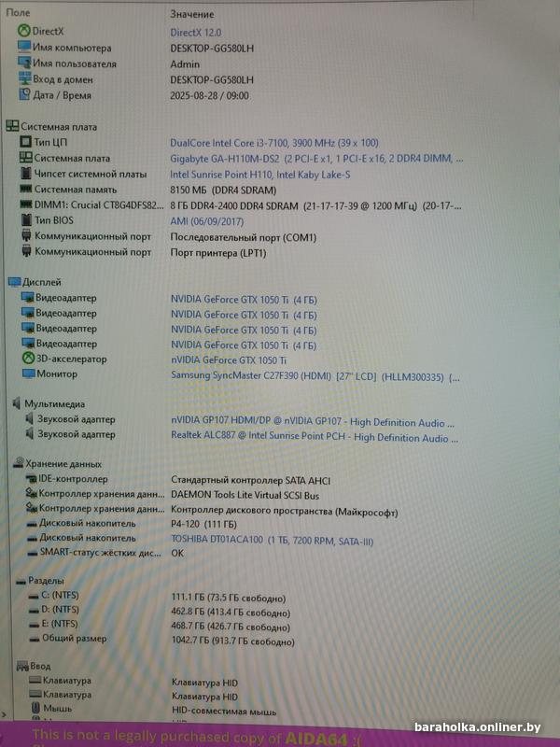This screenshot has height=747, width=560.
Task: Click the Поле column header
Action: [18, 13]
